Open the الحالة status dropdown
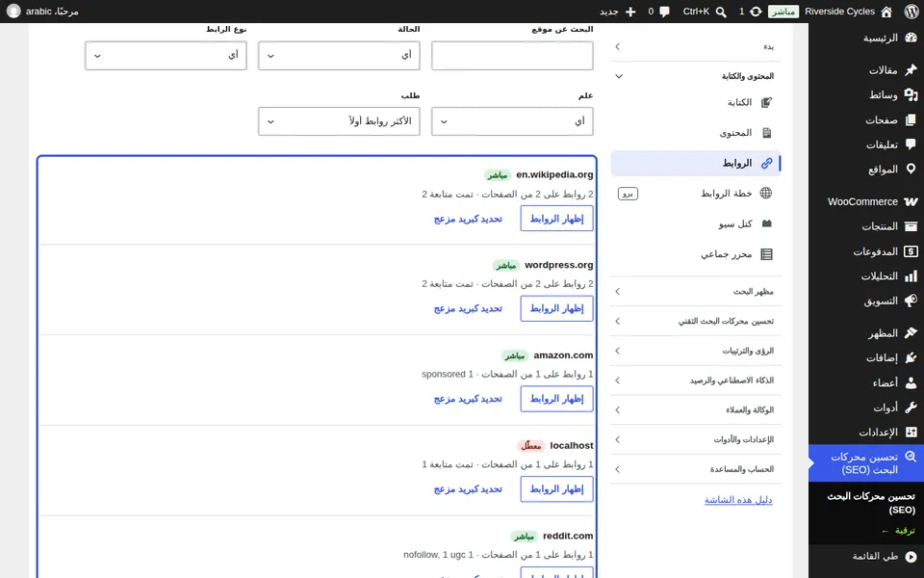924x578 pixels. click(339, 56)
